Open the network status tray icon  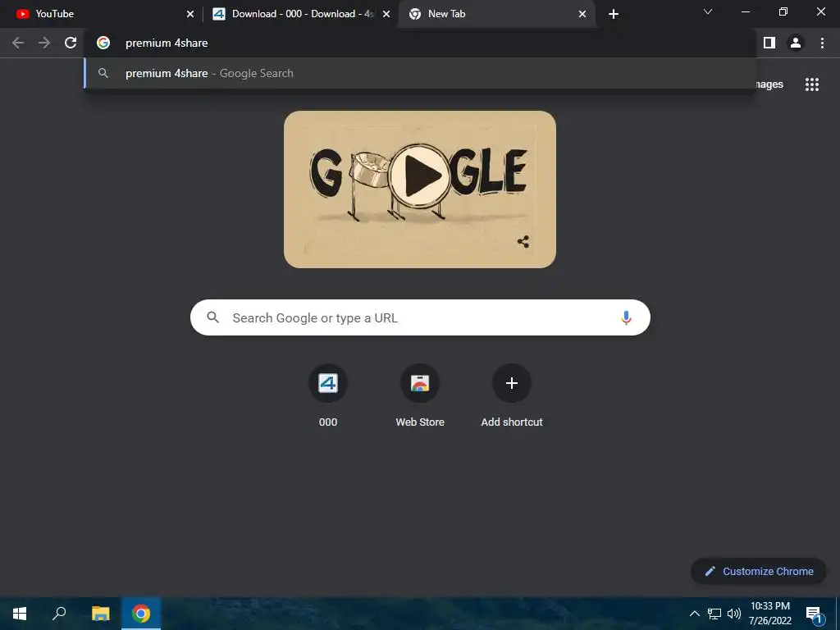[x=714, y=614]
